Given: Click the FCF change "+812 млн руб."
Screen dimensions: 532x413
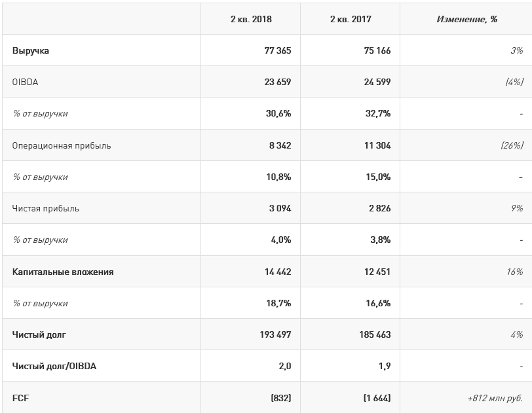Looking at the screenshot, I should [x=494, y=398].
